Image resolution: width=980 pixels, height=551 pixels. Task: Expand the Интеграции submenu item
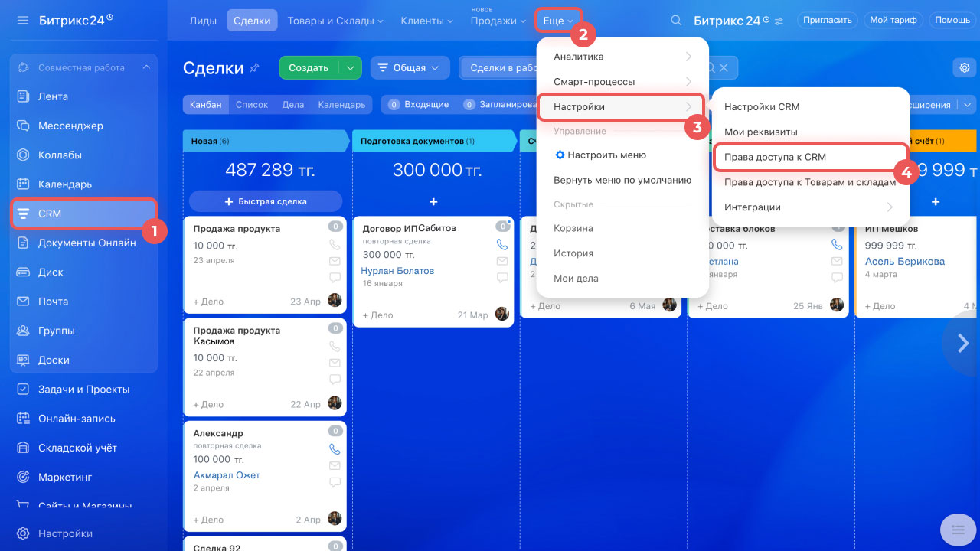809,207
